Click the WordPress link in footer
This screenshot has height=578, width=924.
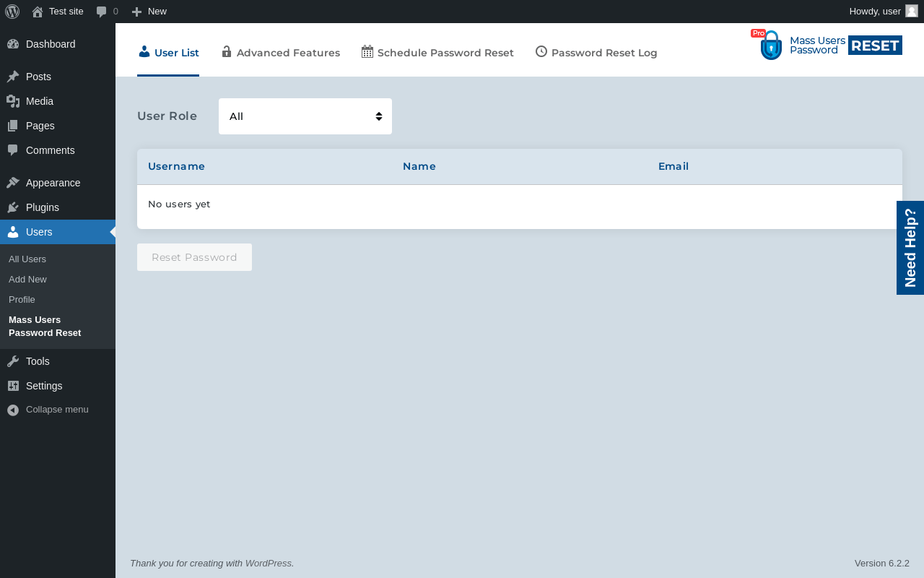[x=269, y=564]
